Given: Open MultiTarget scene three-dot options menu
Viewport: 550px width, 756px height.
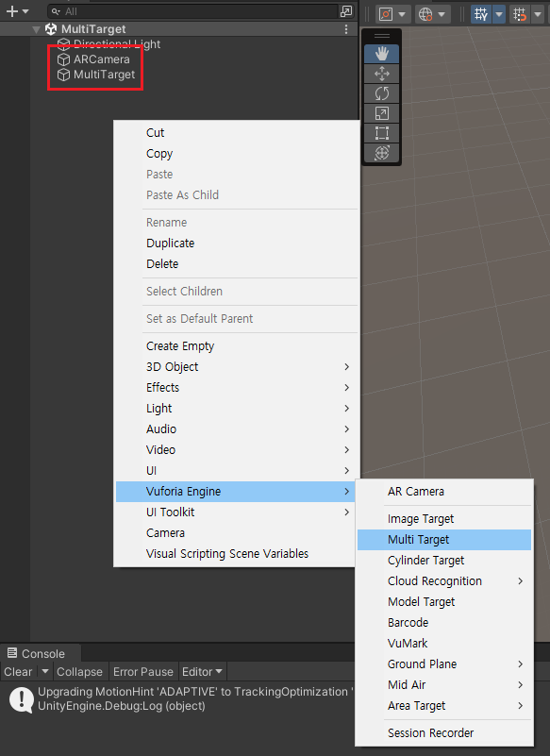Looking at the screenshot, I should 346,29.
